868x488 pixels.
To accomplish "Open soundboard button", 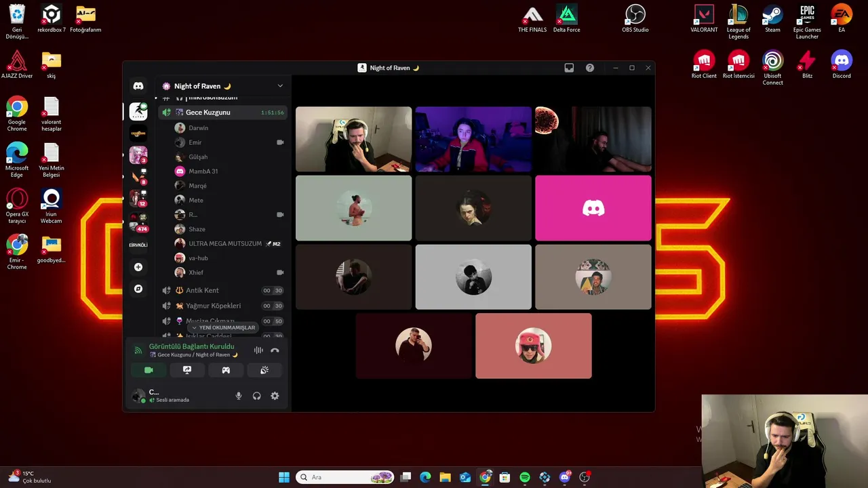I will [x=264, y=370].
